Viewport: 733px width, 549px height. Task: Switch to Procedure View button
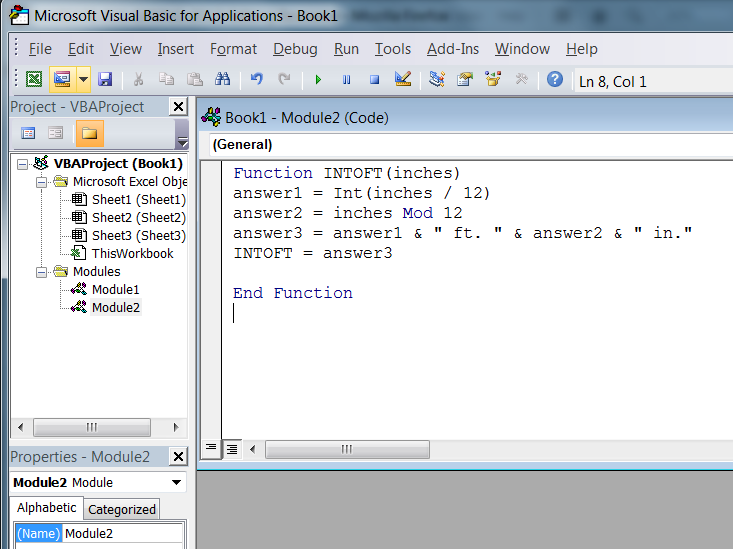point(211,449)
